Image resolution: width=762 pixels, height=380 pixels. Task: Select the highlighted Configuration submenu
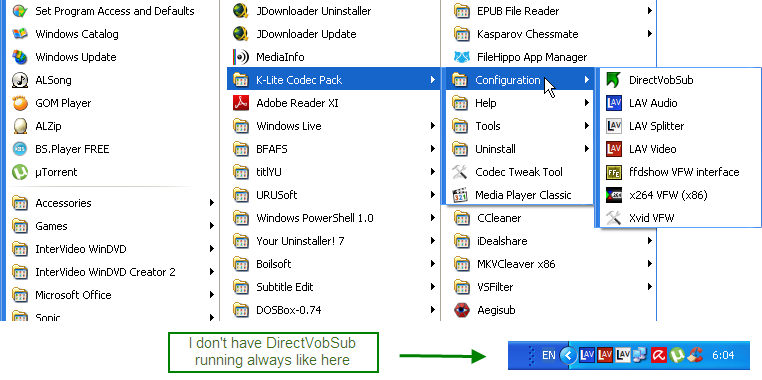[x=520, y=80]
